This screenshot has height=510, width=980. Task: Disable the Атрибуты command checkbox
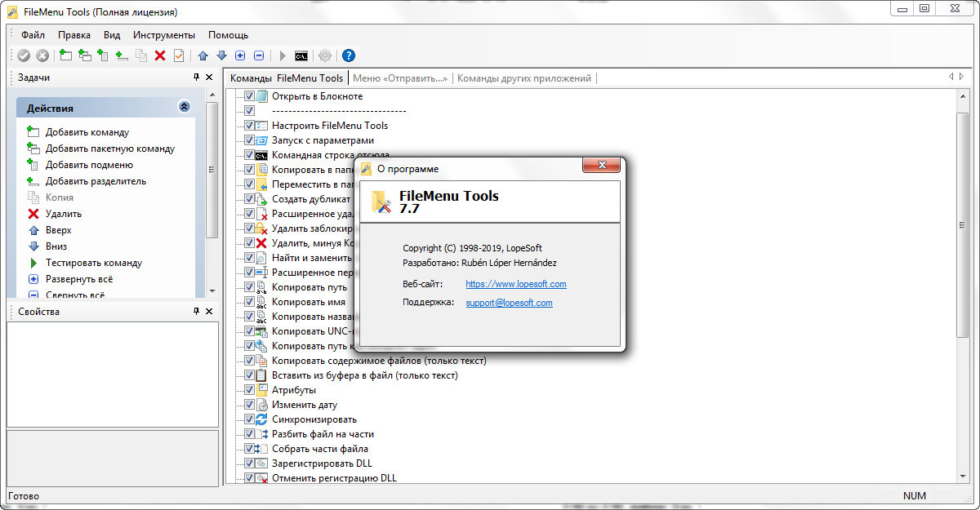click(249, 390)
